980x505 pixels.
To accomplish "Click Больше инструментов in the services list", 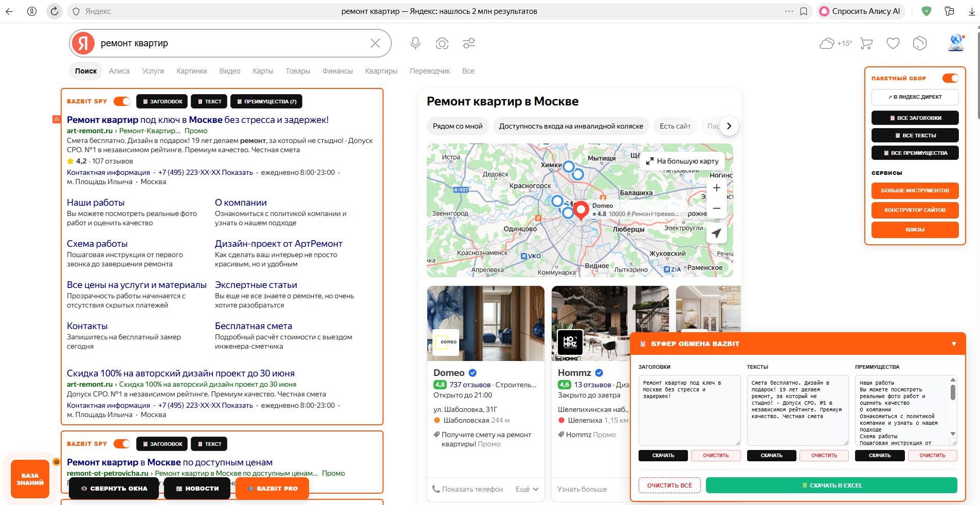I will pos(915,190).
